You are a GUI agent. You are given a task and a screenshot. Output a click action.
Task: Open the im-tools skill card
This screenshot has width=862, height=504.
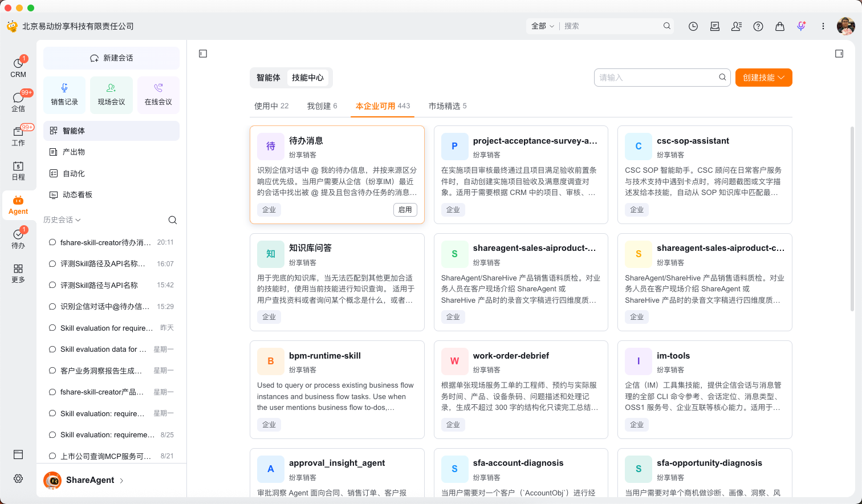[705, 389]
